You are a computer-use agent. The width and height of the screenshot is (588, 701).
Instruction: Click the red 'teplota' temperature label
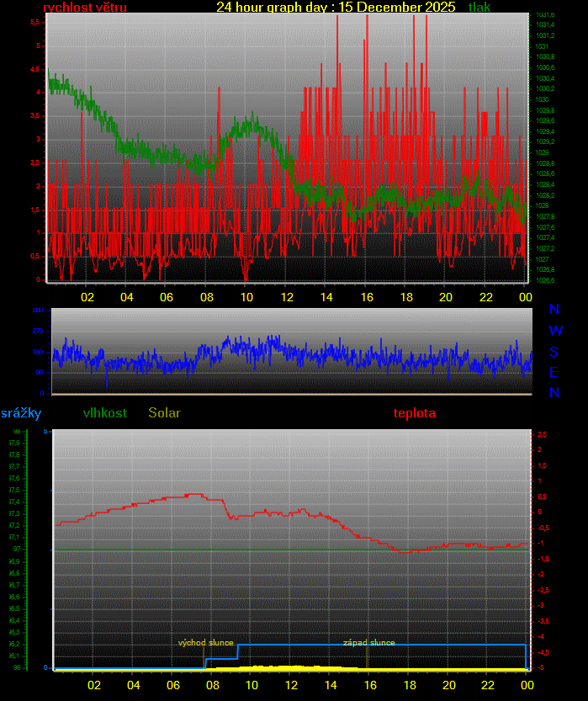(x=414, y=413)
